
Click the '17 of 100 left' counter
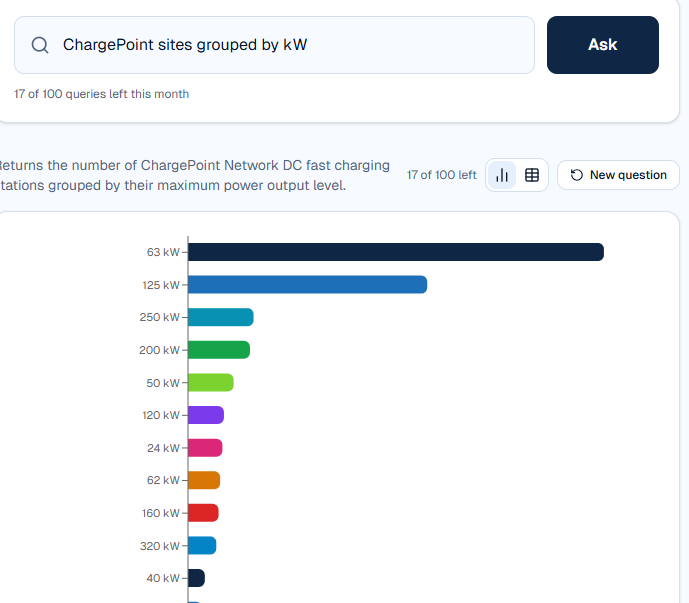[442, 175]
